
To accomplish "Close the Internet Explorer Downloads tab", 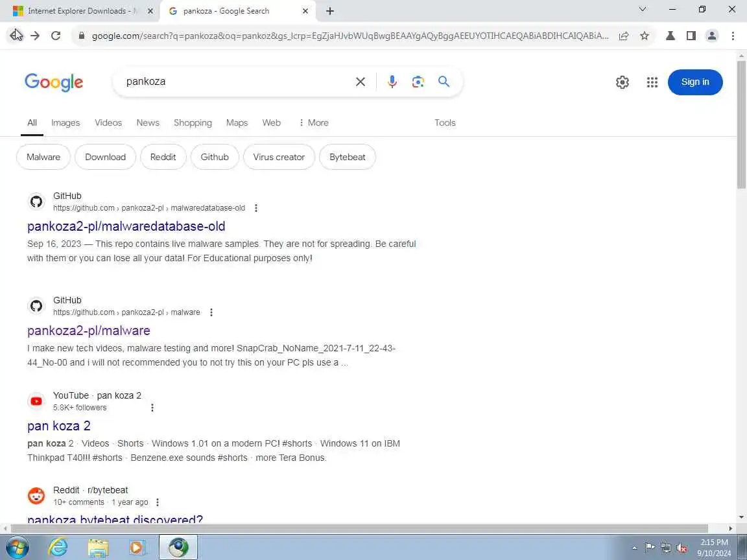I will 150,11.
